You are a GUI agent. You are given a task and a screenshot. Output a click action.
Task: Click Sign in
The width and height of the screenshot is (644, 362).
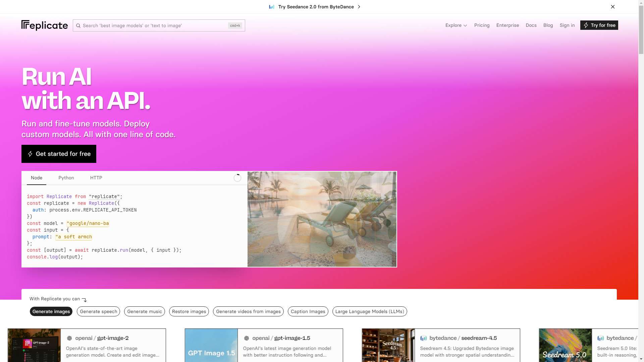click(567, 25)
